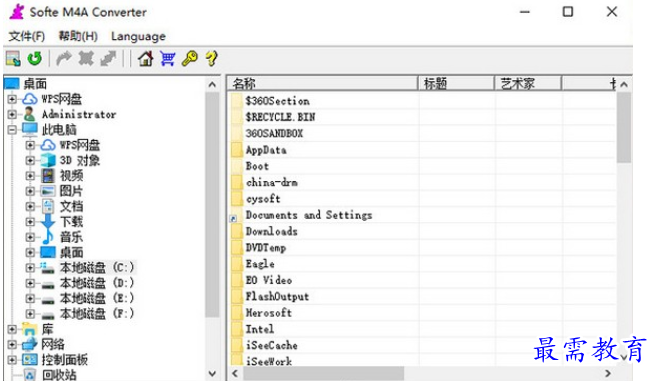Sort by the 名称 column header
This screenshot has width=655, height=381.
[323, 84]
